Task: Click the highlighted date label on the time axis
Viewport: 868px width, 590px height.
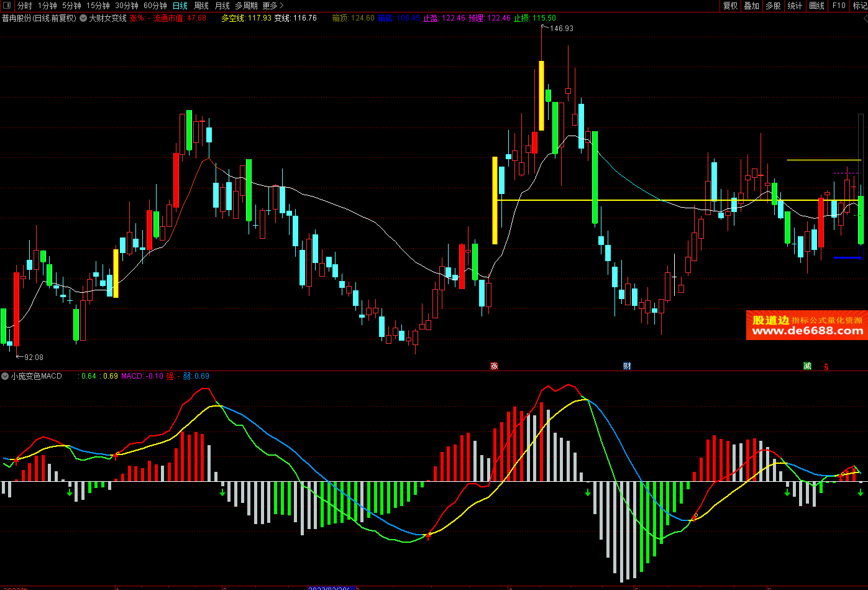Action: click(333, 587)
